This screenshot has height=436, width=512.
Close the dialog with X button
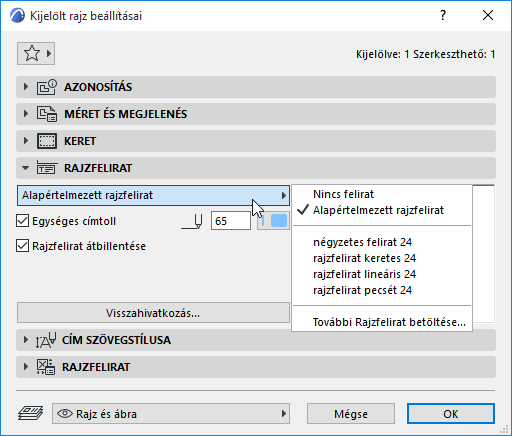pos(488,15)
